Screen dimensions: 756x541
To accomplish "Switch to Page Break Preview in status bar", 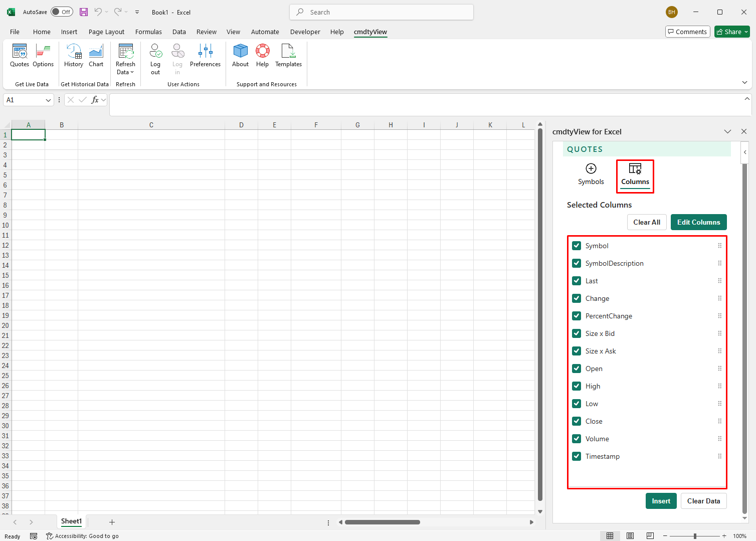I will [x=650, y=536].
